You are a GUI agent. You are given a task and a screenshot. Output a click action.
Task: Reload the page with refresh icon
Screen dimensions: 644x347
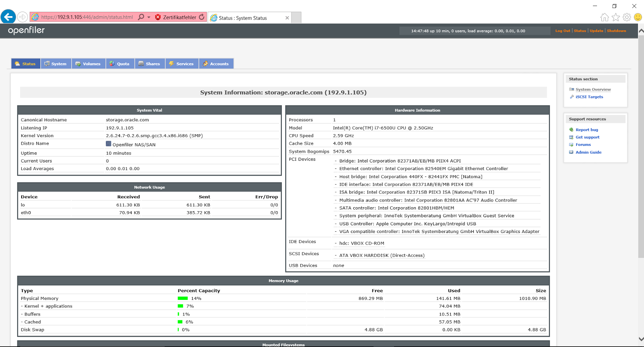202,17
